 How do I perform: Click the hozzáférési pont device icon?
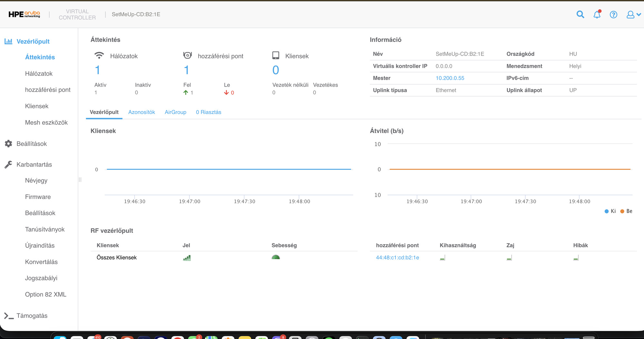tap(187, 56)
